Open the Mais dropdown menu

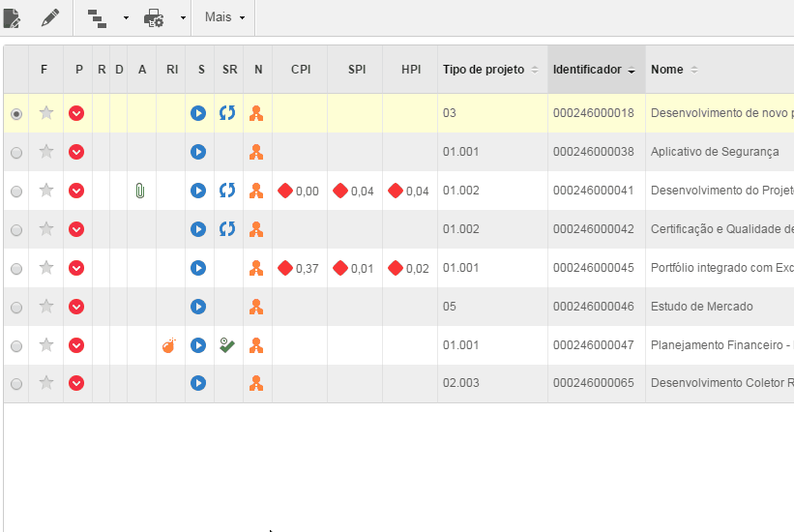(225, 17)
